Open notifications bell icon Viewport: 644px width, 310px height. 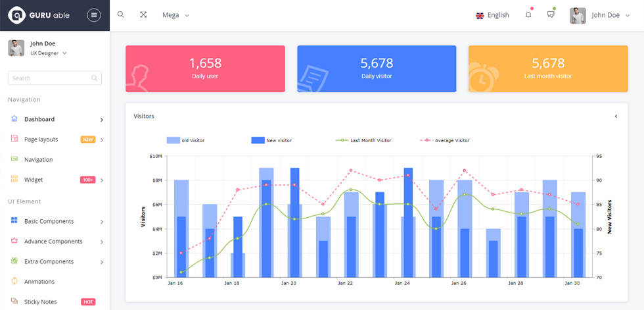tap(528, 14)
